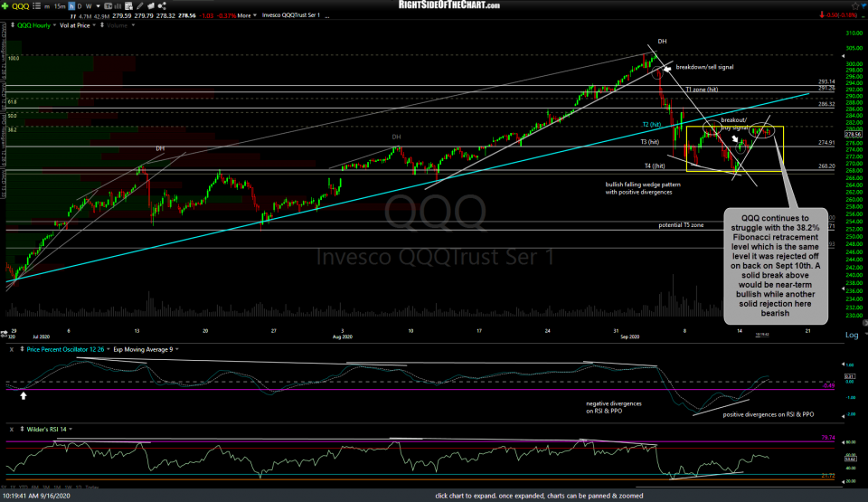Click the 'breakdown/sell signal' annotation text
This screenshot has width=868, height=502.
704,67
